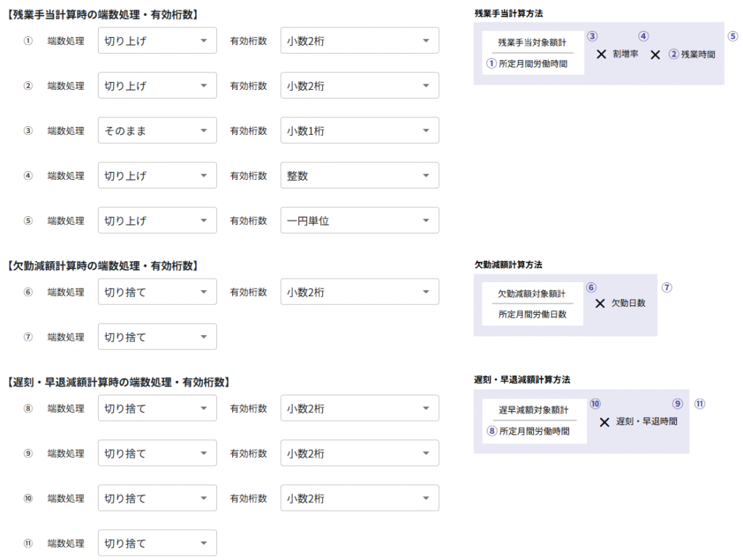This screenshot has width=743, height=560.
Task: Expand the row ⑦ 切り捨て dropdown
Action: [157, 337]
